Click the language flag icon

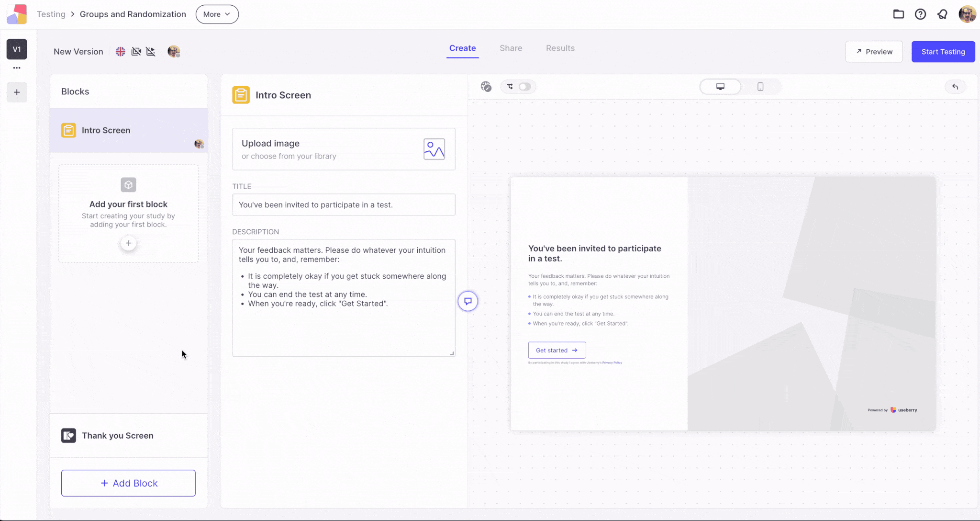point(121,52)
